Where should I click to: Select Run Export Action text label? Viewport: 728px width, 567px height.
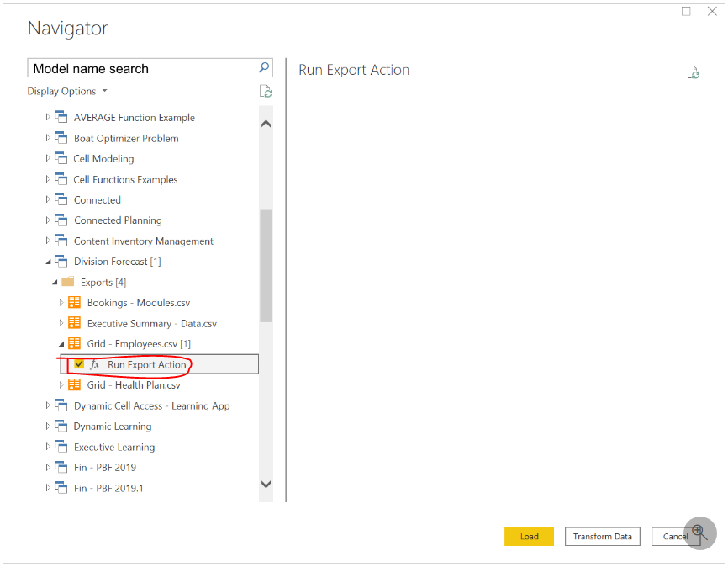pyautogui.click(x=147, y=365)
